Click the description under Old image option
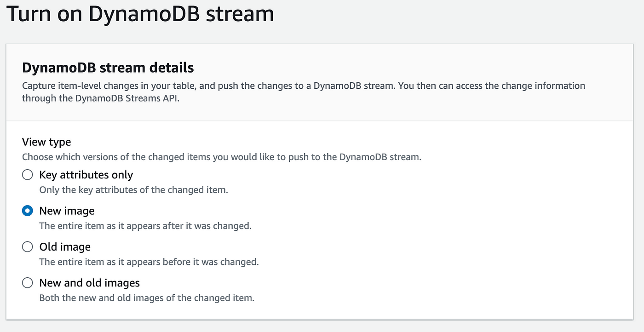The image size is (644, 332). (149, 262)
